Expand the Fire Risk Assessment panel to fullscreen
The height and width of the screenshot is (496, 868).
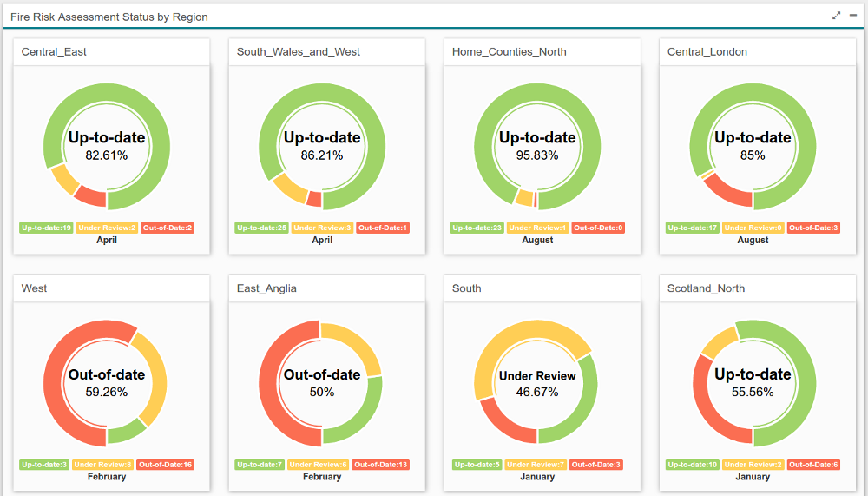pos(836,16)
